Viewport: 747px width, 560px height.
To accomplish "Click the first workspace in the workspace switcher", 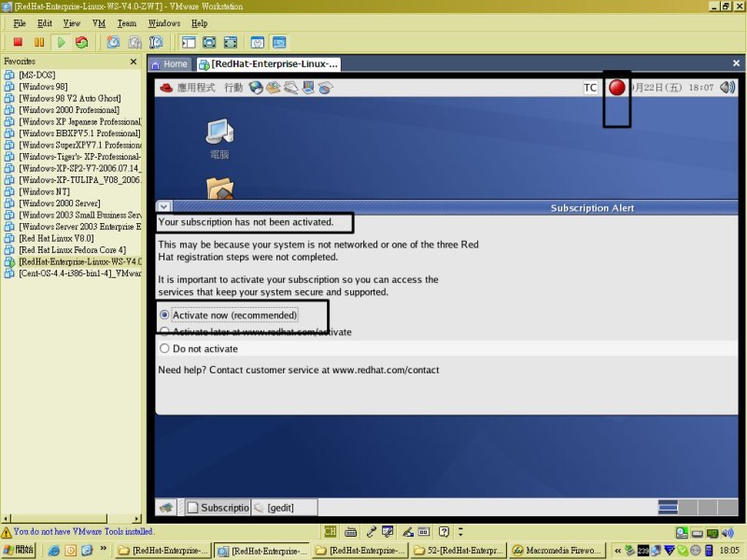I will [668, 507].
